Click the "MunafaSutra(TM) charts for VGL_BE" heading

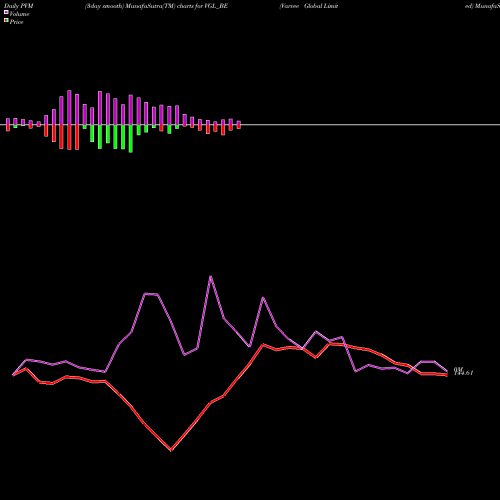[x=177, y=6]
